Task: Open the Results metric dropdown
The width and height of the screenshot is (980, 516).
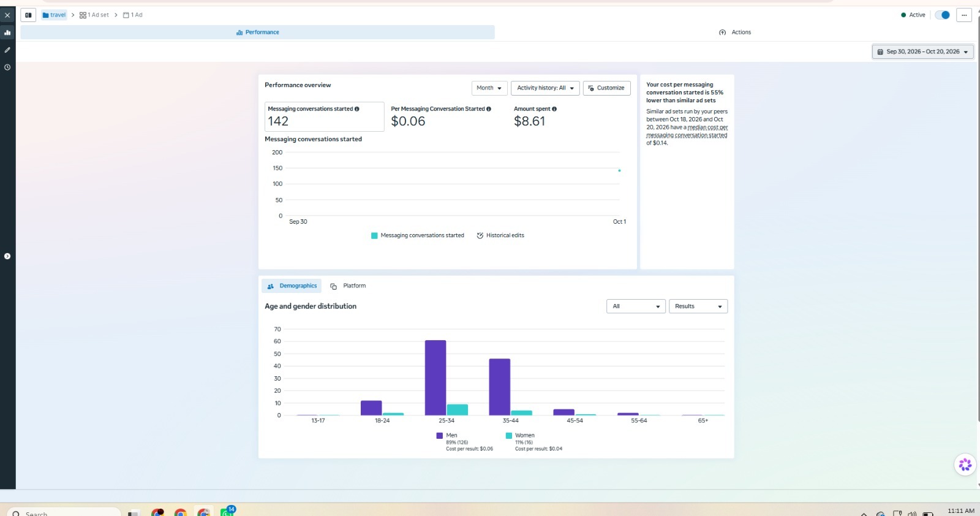Action: pyautogui.click(x=698, y=306)
